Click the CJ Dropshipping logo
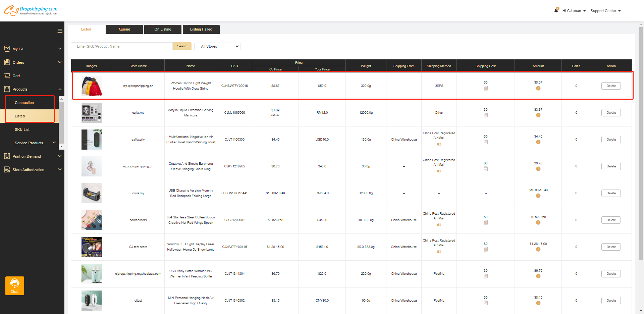644x314 pixels. pyautogui.click(x=31, y=10)
